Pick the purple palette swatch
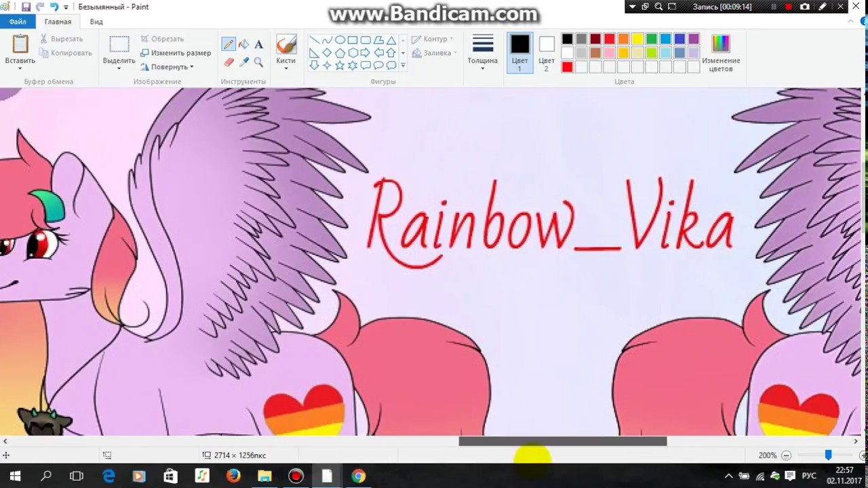Viewport: 868px width, 488px height. tap(694, 39)
